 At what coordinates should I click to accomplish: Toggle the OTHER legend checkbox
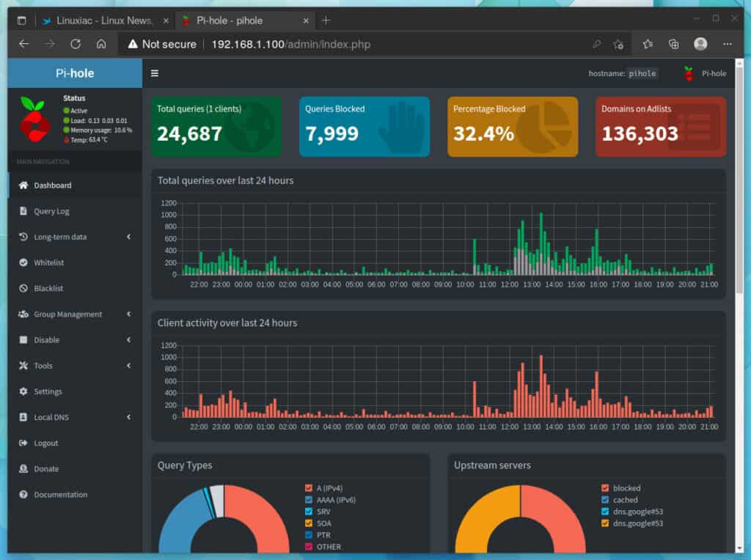point(309,547)
